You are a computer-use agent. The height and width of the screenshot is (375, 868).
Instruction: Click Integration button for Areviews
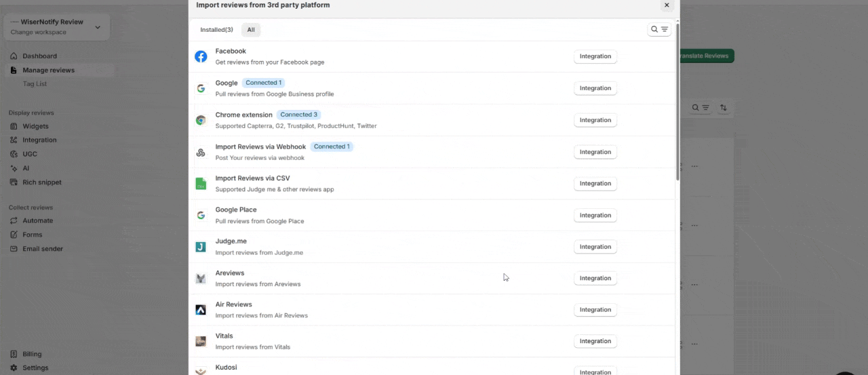click(595, 278)
